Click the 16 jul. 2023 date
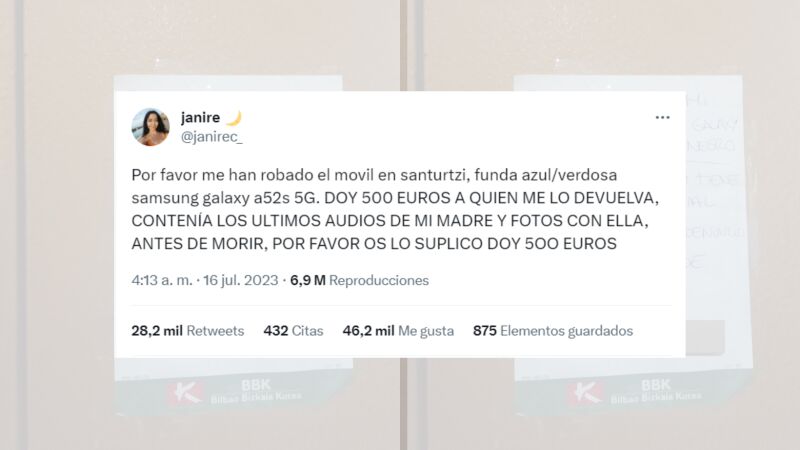800x450 pixels. coord(241,280)
